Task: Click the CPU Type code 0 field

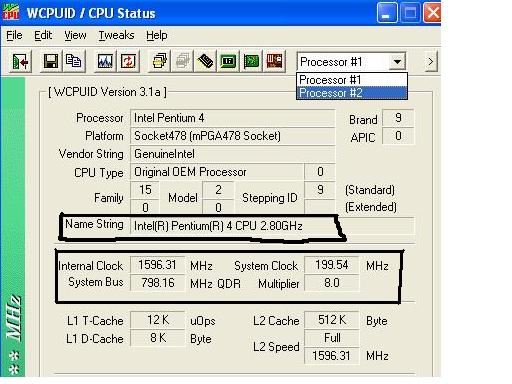Action: pyautogui.click(x=320, y=172)
